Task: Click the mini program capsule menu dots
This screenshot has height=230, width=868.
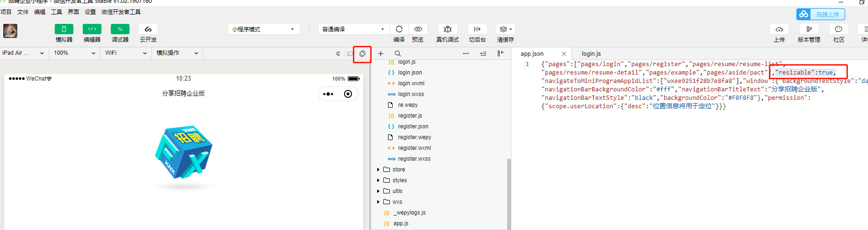Action: point(329,94)
